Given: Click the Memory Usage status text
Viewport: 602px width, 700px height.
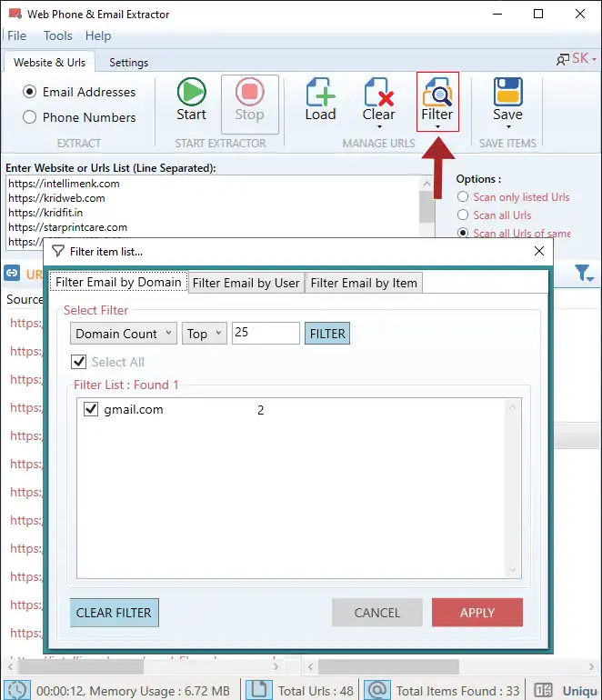Looking at the screenshot, I should [159, 691].
